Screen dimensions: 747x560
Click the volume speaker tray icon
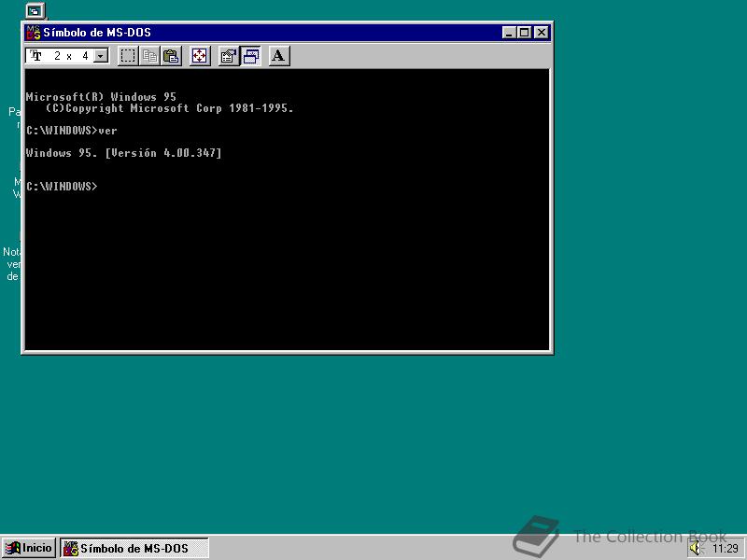click(697, 549)
